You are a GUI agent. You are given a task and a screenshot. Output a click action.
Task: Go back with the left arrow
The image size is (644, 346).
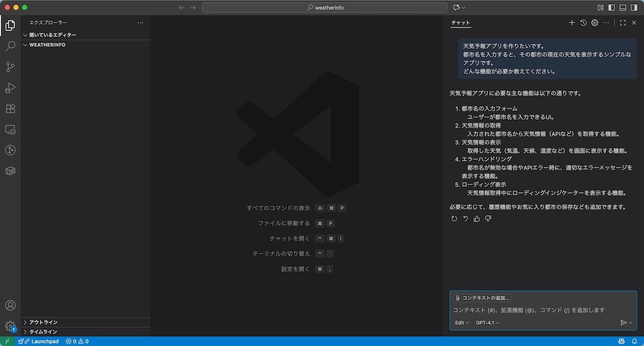tap(181, 8)
